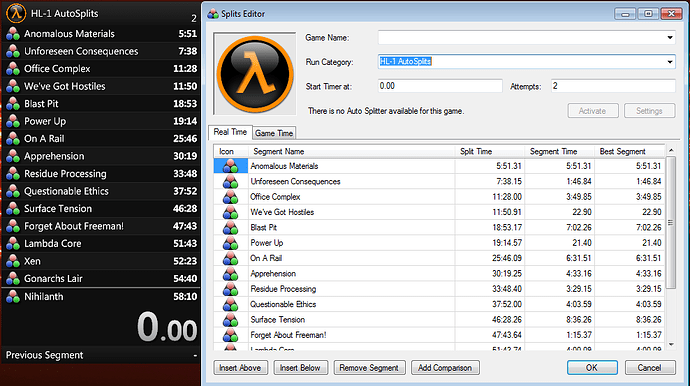Click the split time '25:46.09' for On A Rail
Viewport: 690px width, 386px height.
(490, 258)
